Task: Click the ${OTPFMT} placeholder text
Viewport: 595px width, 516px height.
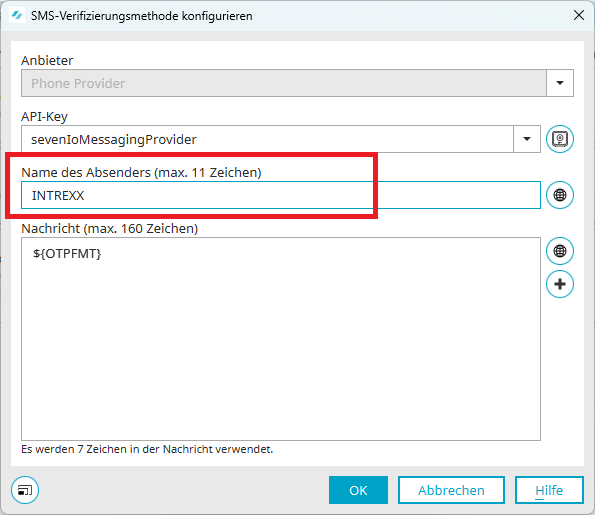Action: [x=67, y=253]
